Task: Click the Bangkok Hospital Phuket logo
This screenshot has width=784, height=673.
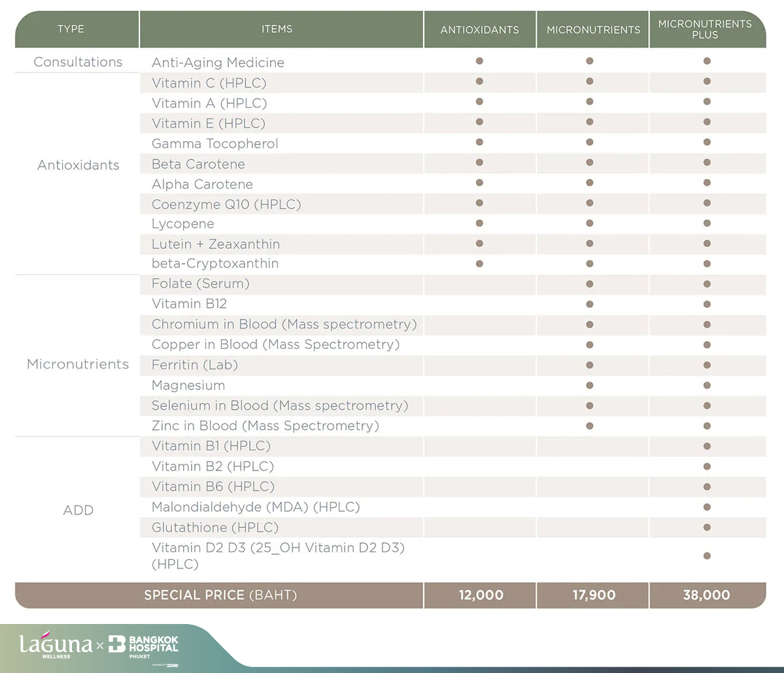Action: (x=143, y=646)
